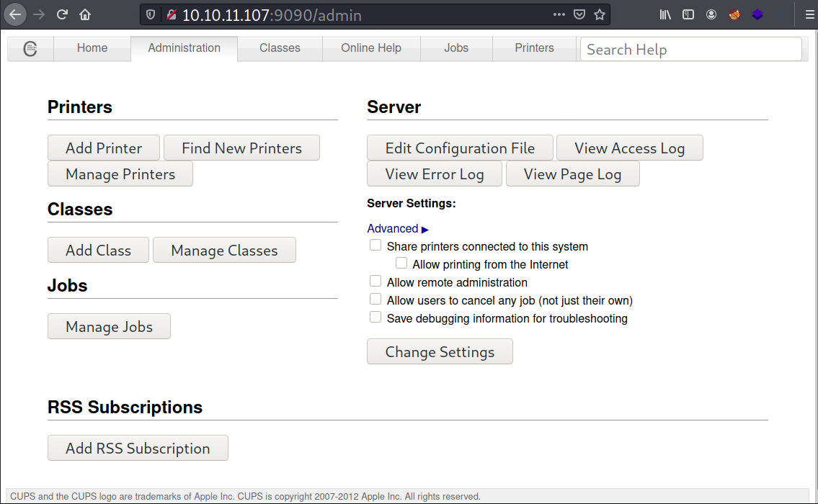Save page to Pocket icon
818x504 pixels.
pyautogui.click(x=579, y=14)
